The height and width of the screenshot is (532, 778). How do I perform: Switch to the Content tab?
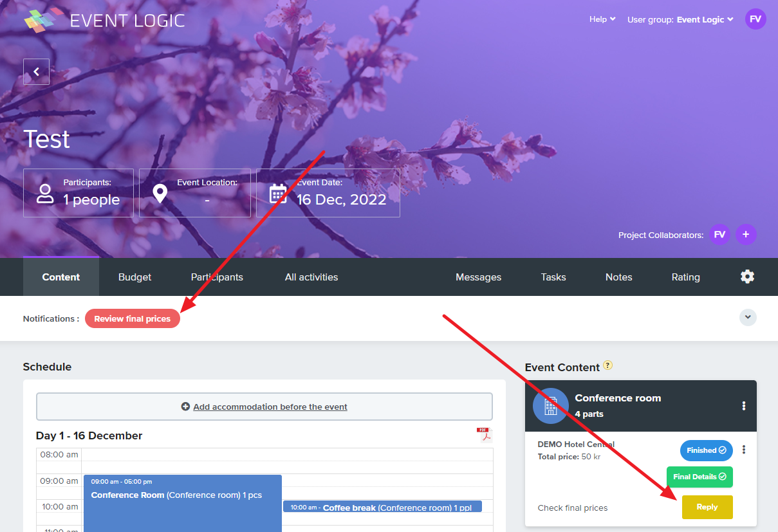click(61, 277)
